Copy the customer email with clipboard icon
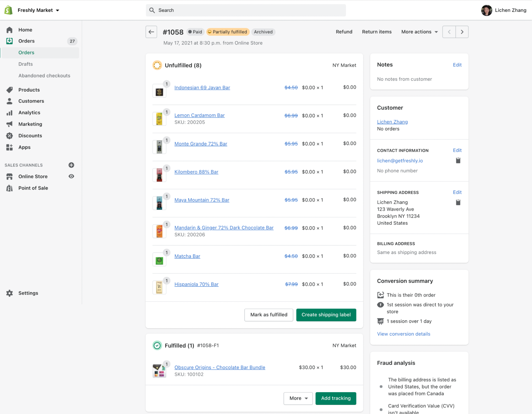Screen dimensions: 532x414 [x=458, y=160]
